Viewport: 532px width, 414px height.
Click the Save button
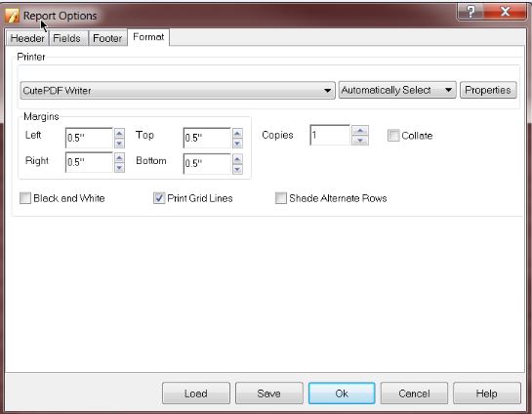(x=268, y=393)
